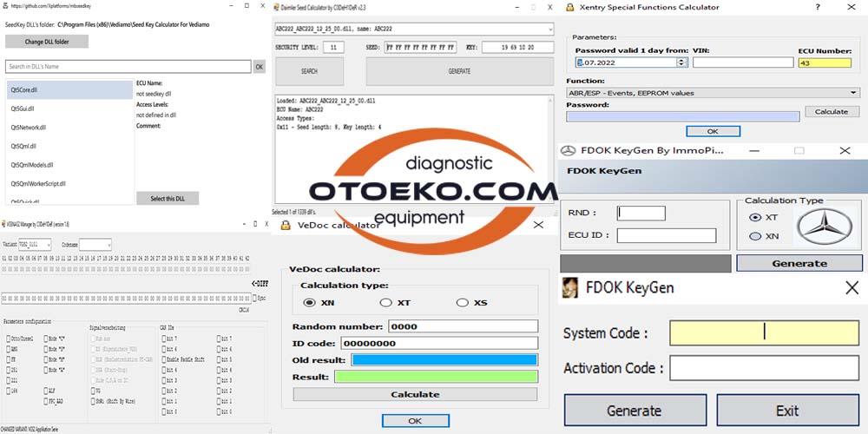Toggle the SbW1 (Shift By Wire) checkbox
Viewport: 868px width, 434px height.
pos(94,402)
